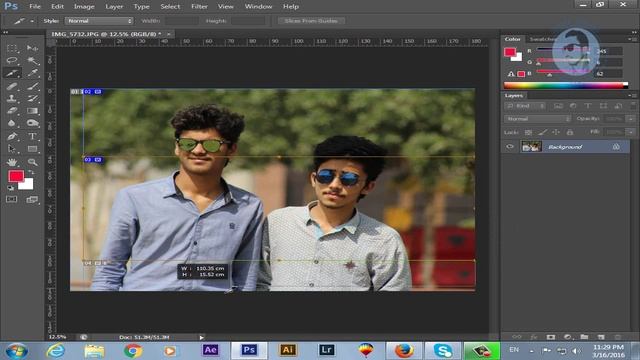Viewport: 640px width, 360px height.
Task: Select the Hand tool
Action: pos(11,162)
